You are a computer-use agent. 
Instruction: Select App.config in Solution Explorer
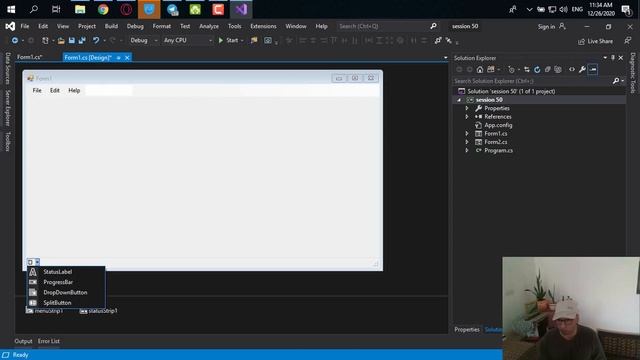point(498,125)
